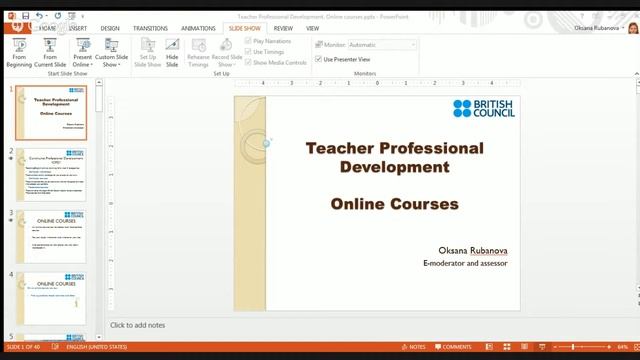Uncheck Use Presenter View checkbox
Screen dimensions: 640x360
click(318, 59)
